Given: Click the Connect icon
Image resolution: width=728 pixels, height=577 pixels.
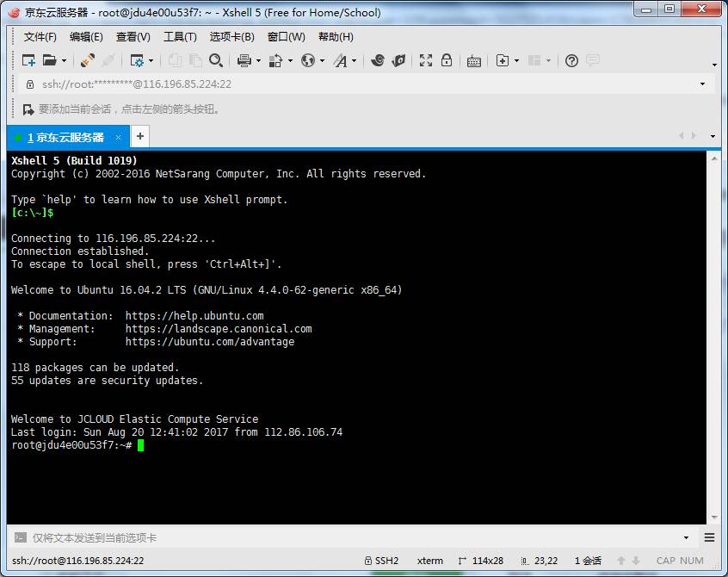Looking at the screenshot, I should coord(87,60).
